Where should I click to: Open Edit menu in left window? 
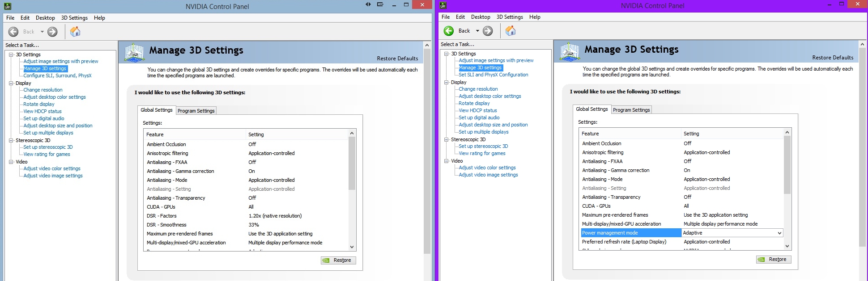25,18
